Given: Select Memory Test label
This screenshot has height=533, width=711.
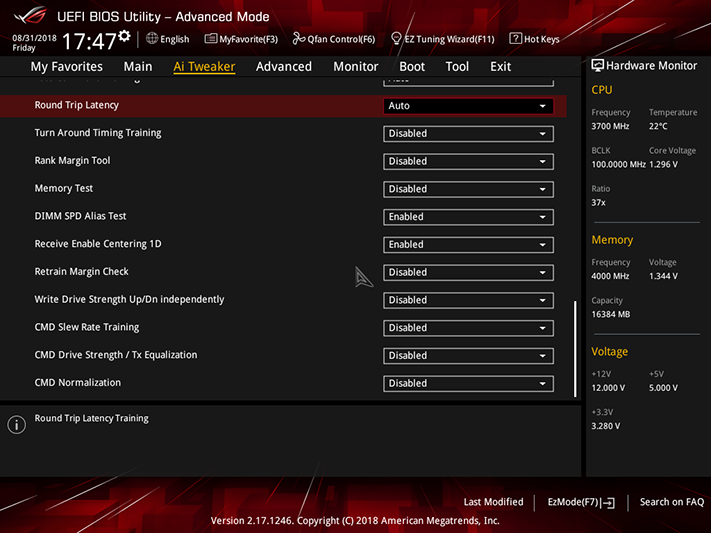Looking at the screenshot, I should [64, 188].
